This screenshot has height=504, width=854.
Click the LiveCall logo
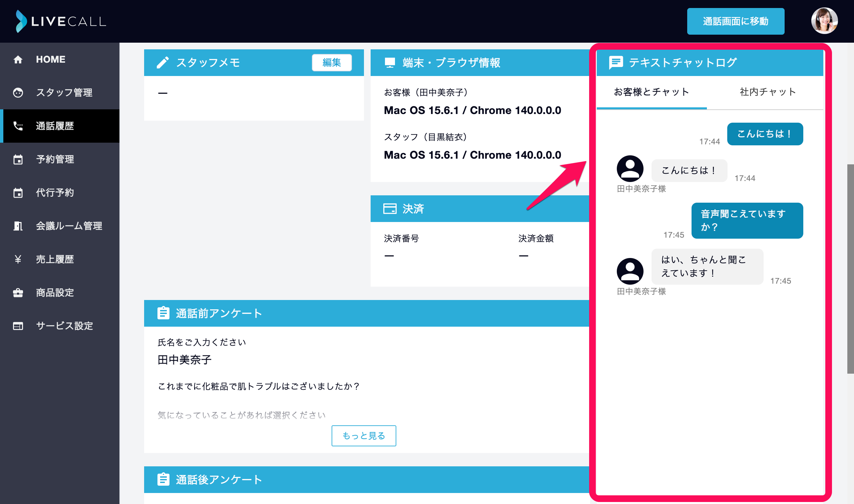61,21
